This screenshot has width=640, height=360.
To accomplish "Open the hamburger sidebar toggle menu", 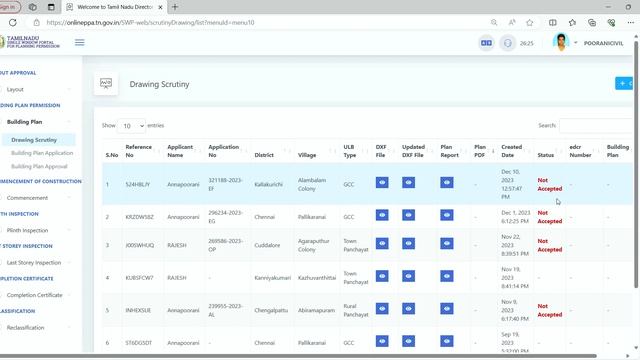I will pos(80,42).
